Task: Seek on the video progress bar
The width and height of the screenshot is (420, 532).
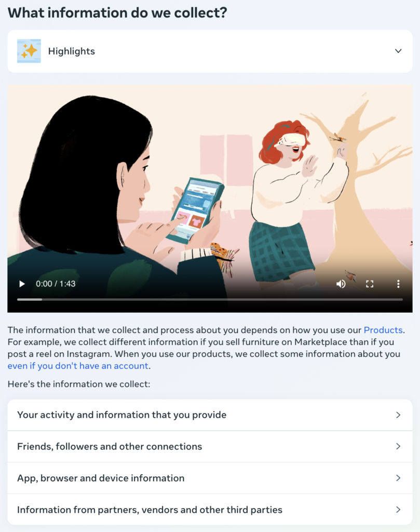Action: point(210,300)
